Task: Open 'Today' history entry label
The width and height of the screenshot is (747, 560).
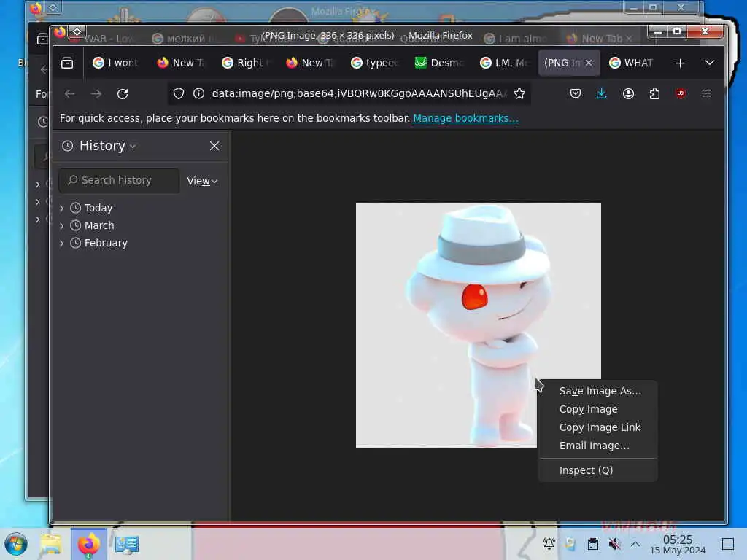Action: point(98,208)
